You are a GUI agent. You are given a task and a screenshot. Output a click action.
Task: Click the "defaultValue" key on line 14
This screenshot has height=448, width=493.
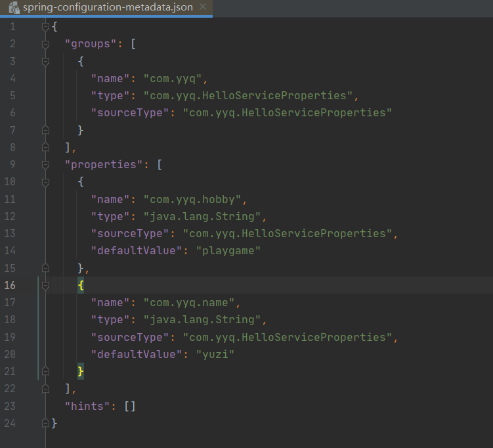[x=137, y=251]
